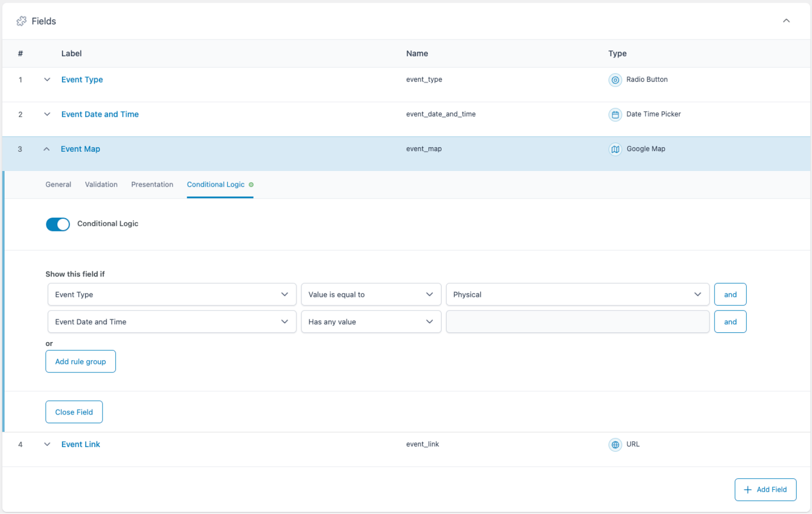The image size is (812, 514).
Task: Open the Presentation tab
Action: 152,185
